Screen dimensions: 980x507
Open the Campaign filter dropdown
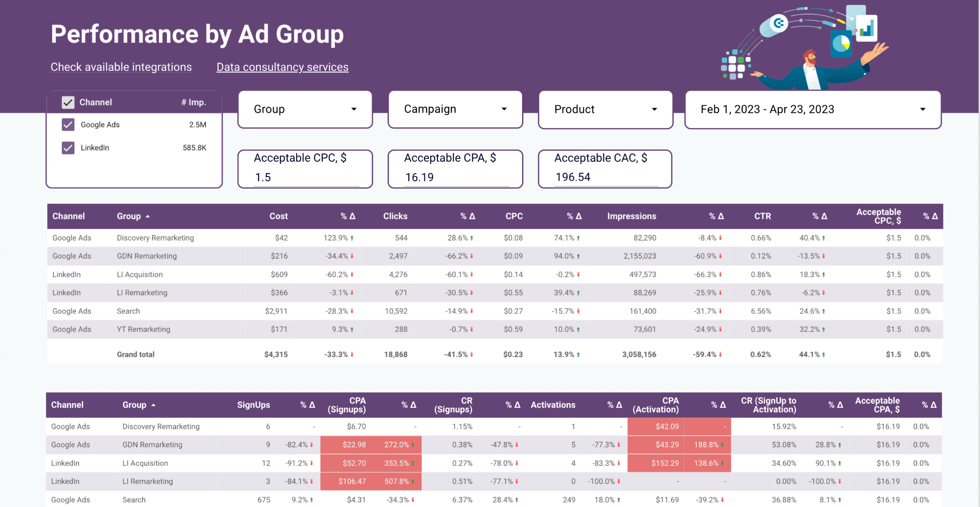[x=455, y=109]
